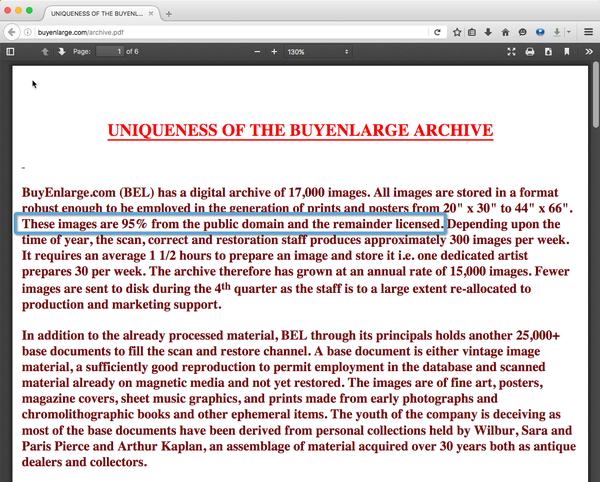Close the UNIQUENESS OF THE BUYENL... tab
Image resolution: width=600 pixels, height=482 pixels.
point(151,13)
